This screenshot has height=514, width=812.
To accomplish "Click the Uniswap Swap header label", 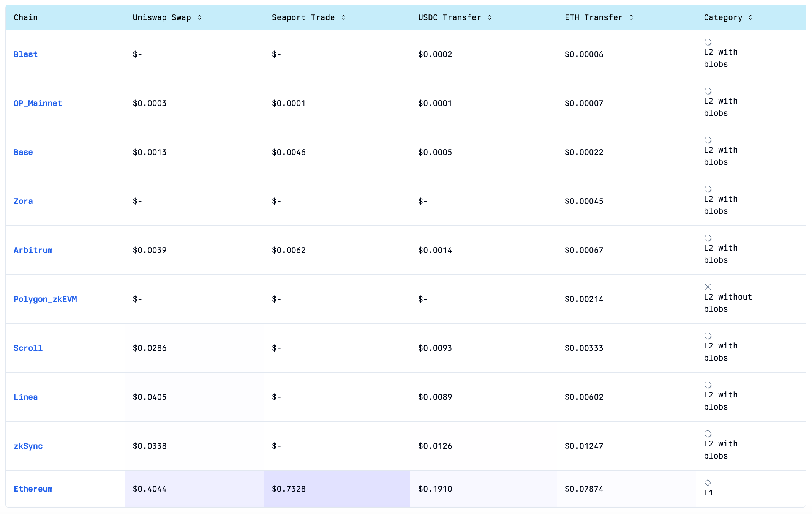I will (x=162, y=17).
